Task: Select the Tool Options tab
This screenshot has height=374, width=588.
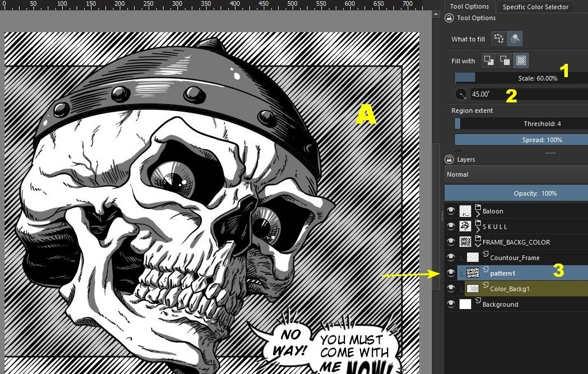Action: pos(469,6)
